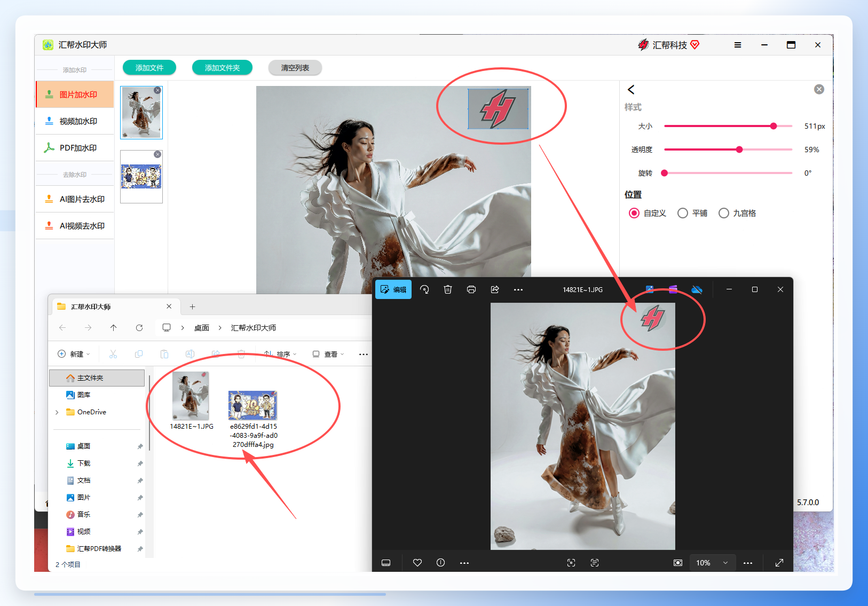
Task: Click the Paste clipboard icon in File Explorer
Action: coord(164,354)
